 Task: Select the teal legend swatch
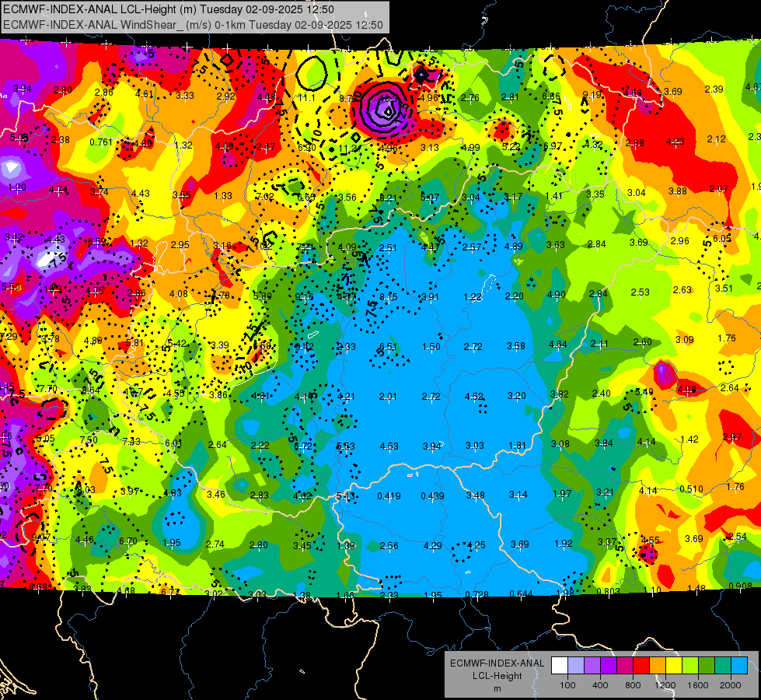tap(723, 666)
